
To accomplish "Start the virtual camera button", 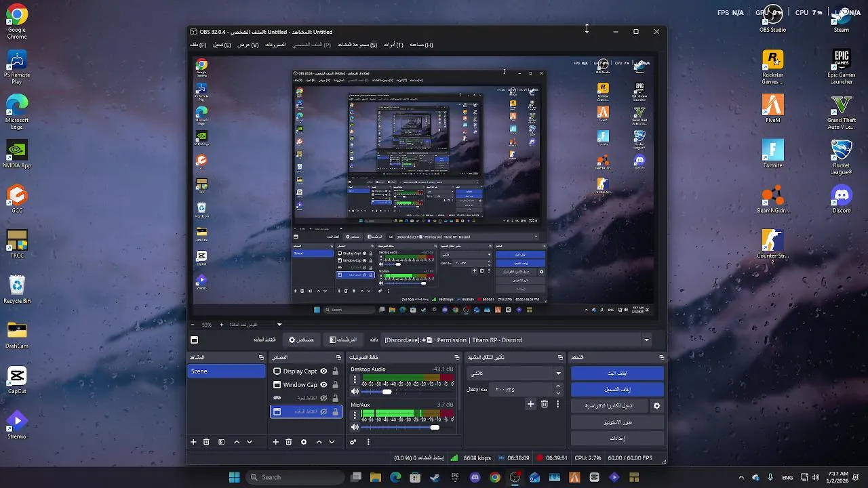I will coord(610,406).
